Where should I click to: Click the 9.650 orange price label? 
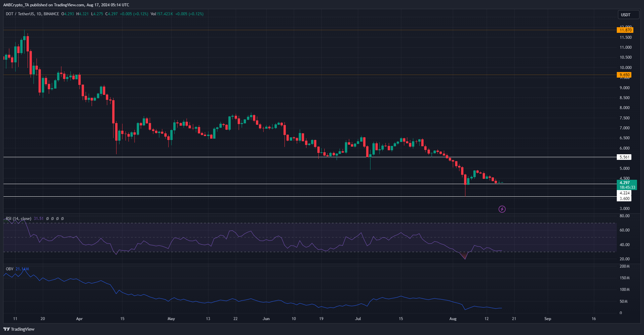tap(624, 75)
